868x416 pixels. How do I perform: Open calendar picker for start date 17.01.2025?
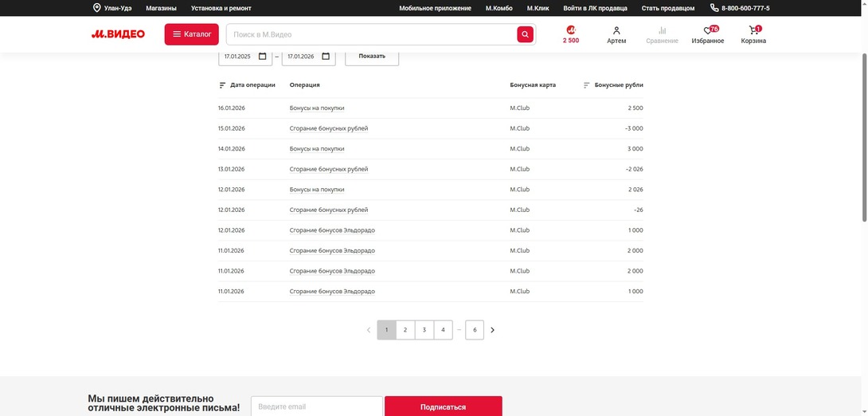pyautogui.click(x=263, y=57)
